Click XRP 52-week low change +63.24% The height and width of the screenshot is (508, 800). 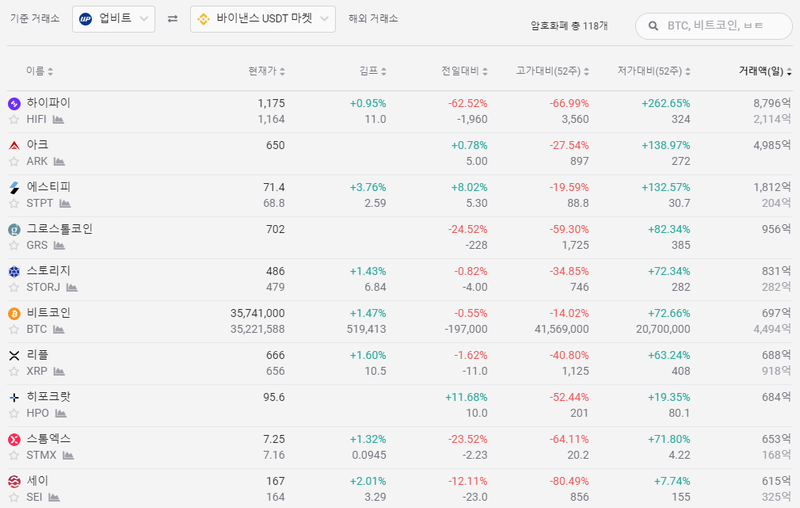(x=669, y=355)
